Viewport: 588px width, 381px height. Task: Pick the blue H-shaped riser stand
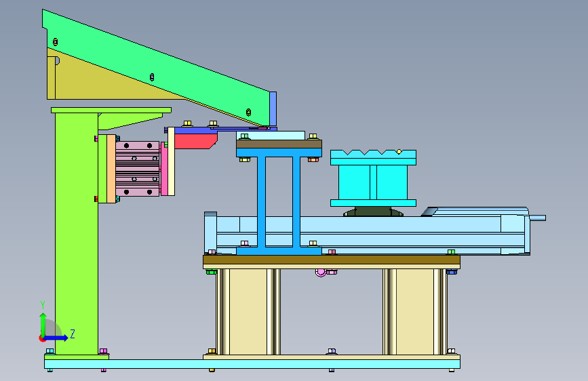[x=279, y=202]
